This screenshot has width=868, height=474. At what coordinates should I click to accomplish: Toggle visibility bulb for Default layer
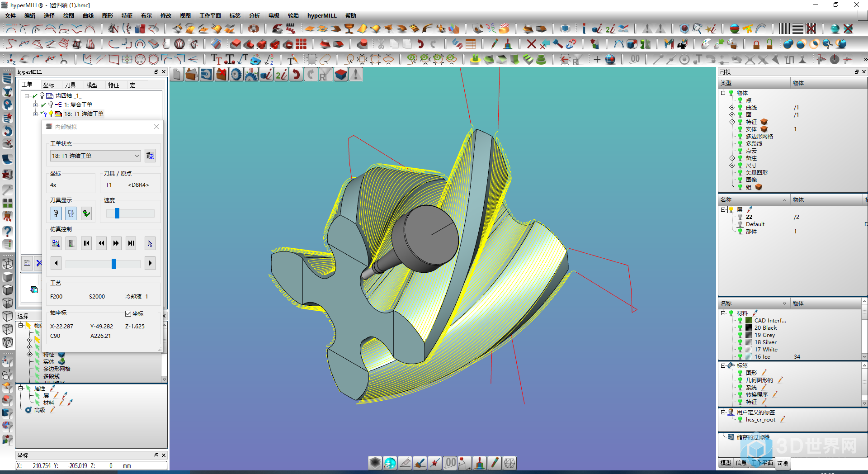click(x=740, y=224)
